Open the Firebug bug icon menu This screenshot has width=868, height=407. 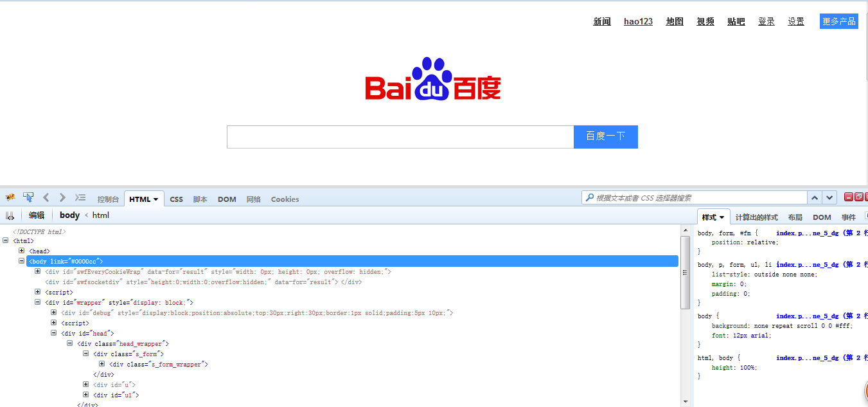10,197
